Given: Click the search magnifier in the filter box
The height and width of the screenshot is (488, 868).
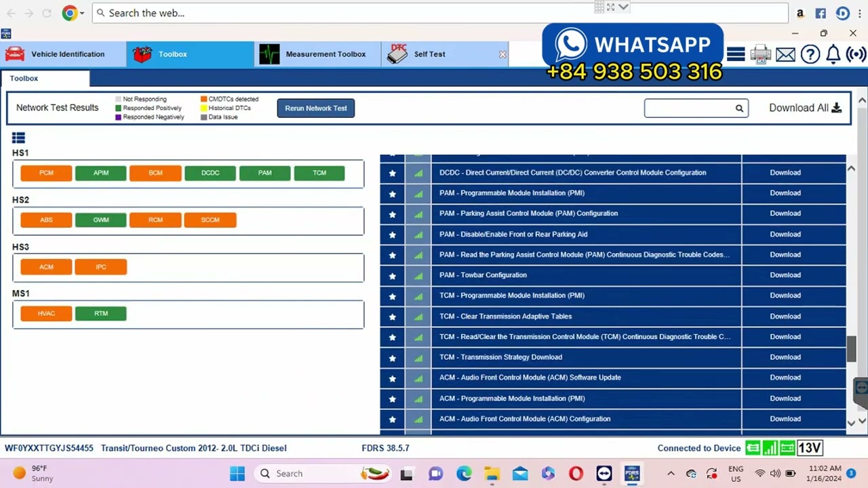Looking at the screenshot, I should [739, 108].
